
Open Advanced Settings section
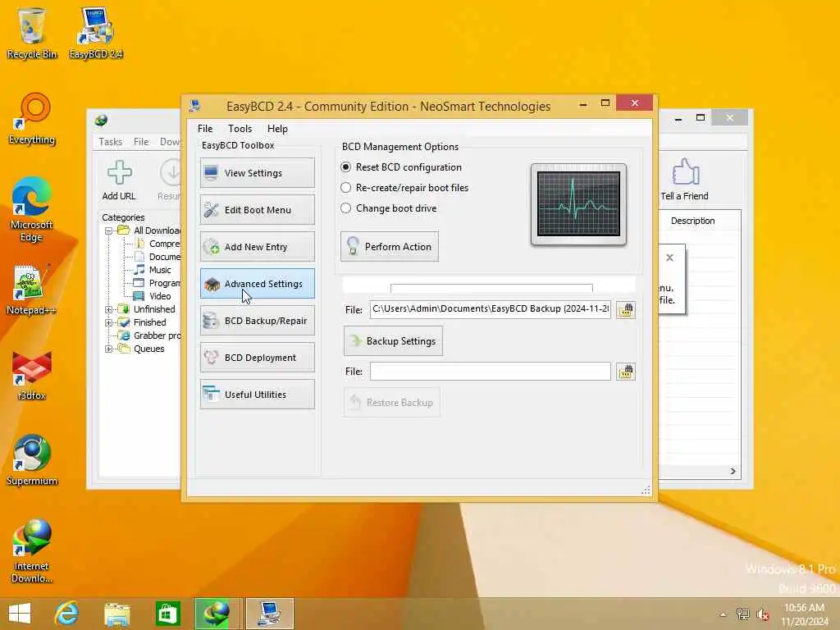pos(257,283)
